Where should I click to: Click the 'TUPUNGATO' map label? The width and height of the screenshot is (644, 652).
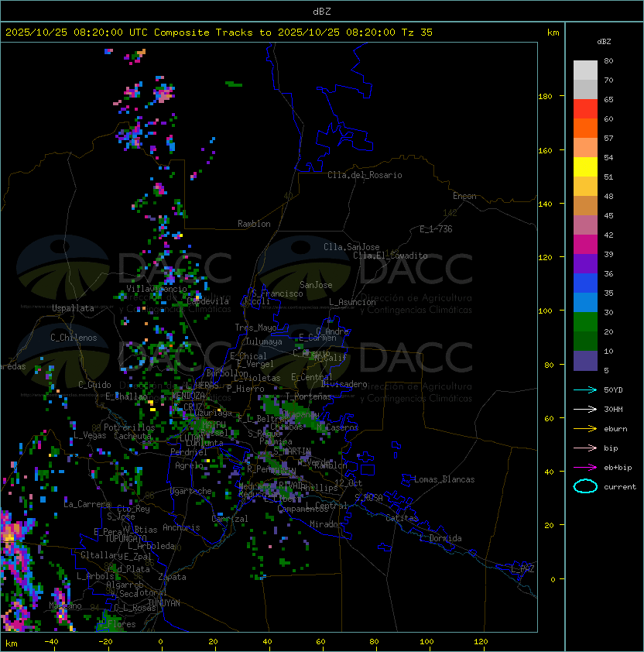click(x=125, y=538)
